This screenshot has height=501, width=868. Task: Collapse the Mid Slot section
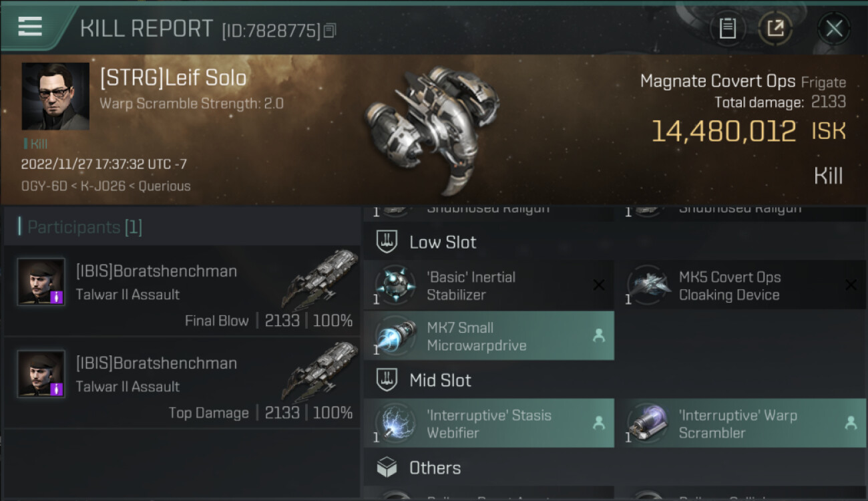pyautogui.click(x=440, y=380)
